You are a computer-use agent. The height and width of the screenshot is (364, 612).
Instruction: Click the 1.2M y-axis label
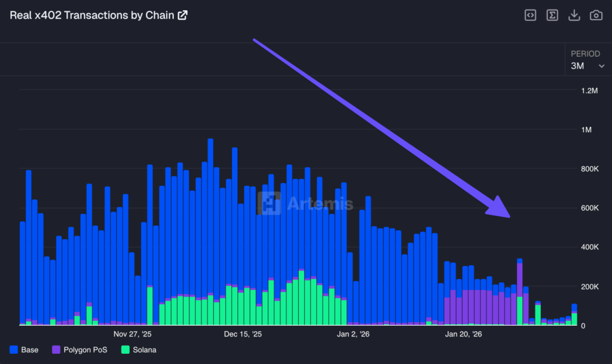click(x=589, y=91)
